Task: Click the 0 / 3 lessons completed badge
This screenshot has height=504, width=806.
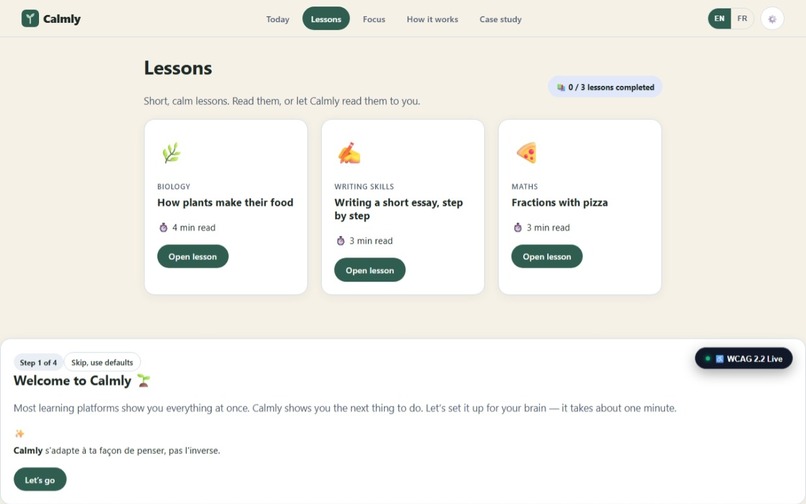Action: click(x=605, y=87)
